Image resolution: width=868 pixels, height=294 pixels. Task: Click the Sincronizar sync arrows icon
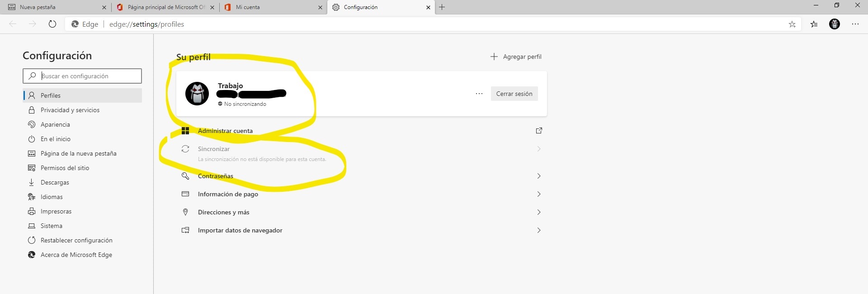click(185, 149)
